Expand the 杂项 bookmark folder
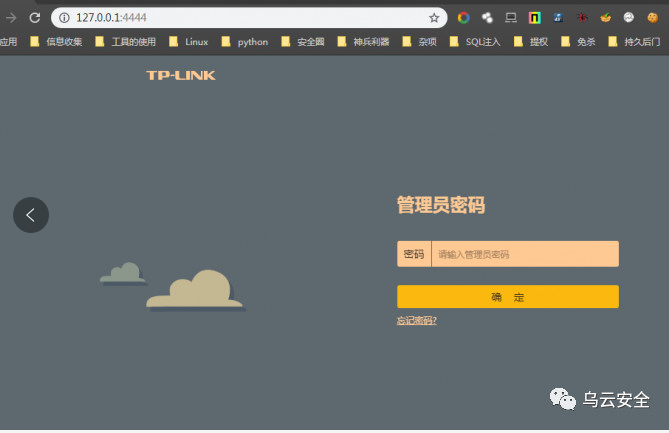The width and height of the screenshot is (669, 433). (x=419, y=42)
